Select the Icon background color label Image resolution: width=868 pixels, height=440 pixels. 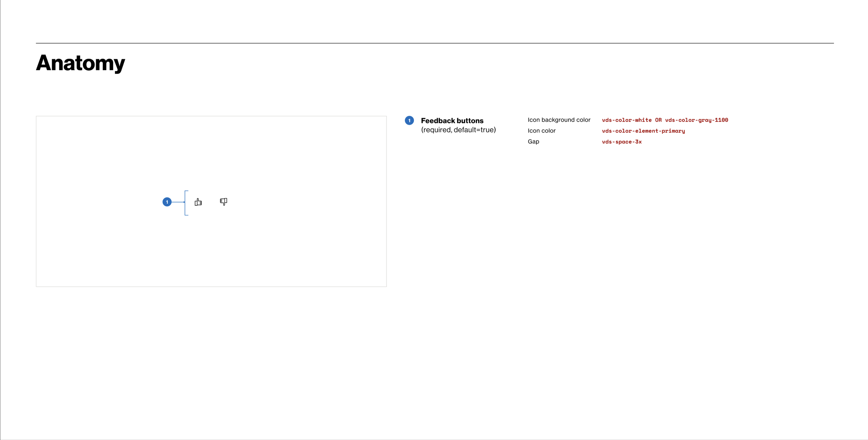tap(559, 120)
